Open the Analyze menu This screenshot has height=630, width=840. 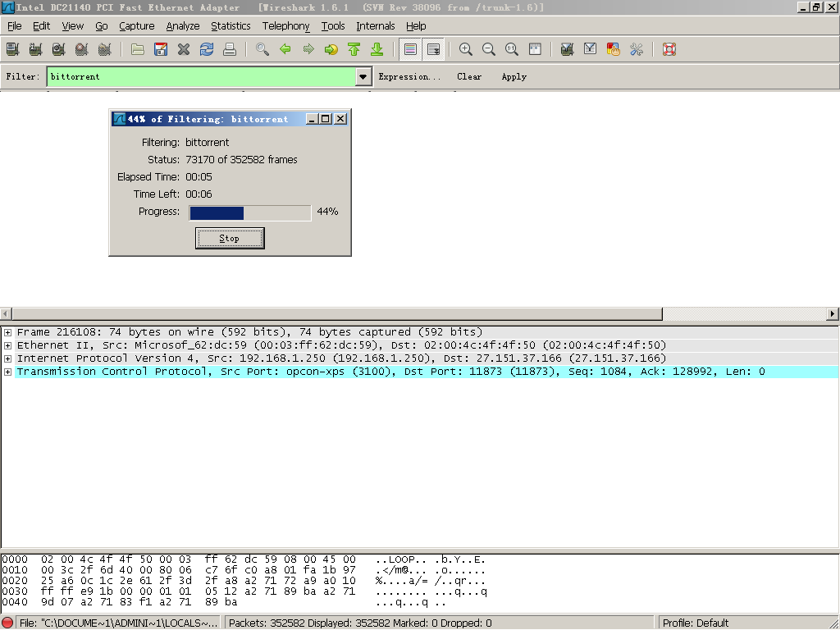(x=183, y=25)
